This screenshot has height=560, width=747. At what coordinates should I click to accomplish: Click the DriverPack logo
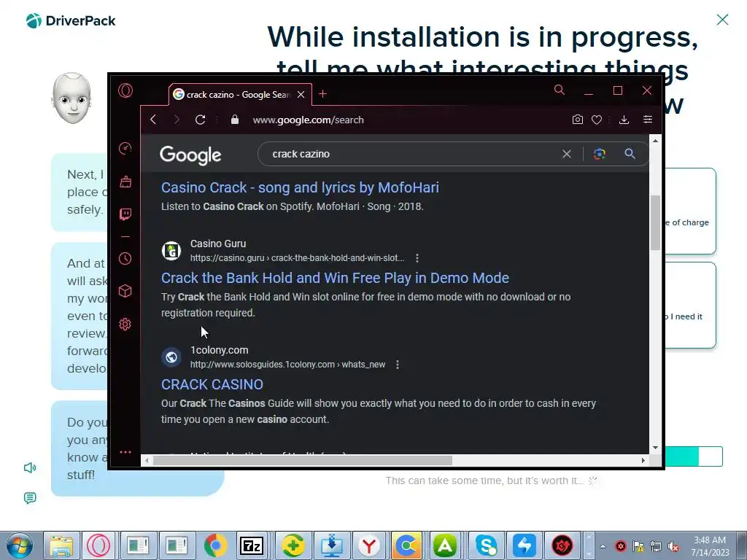coord(71,21)
